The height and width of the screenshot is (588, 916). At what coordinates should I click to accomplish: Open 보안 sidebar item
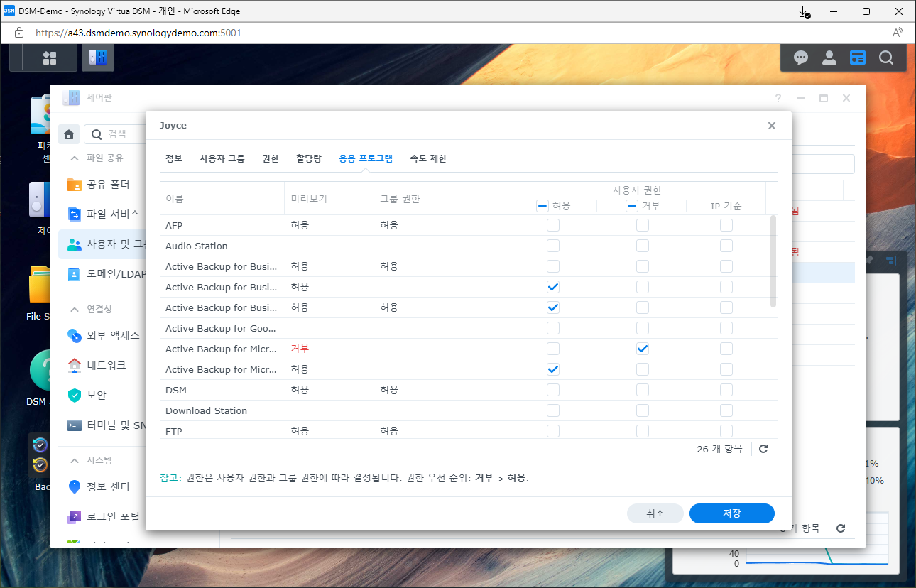102,395
